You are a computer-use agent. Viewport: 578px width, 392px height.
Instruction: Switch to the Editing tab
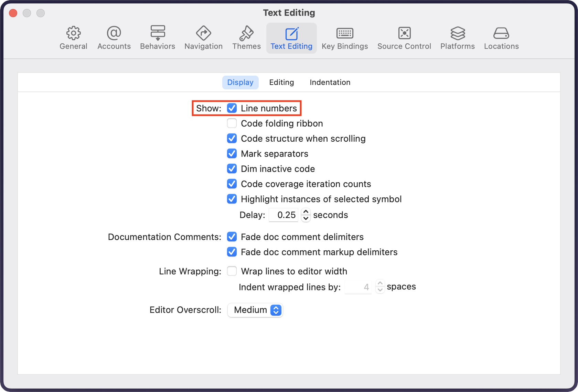[x=281, y=83]
